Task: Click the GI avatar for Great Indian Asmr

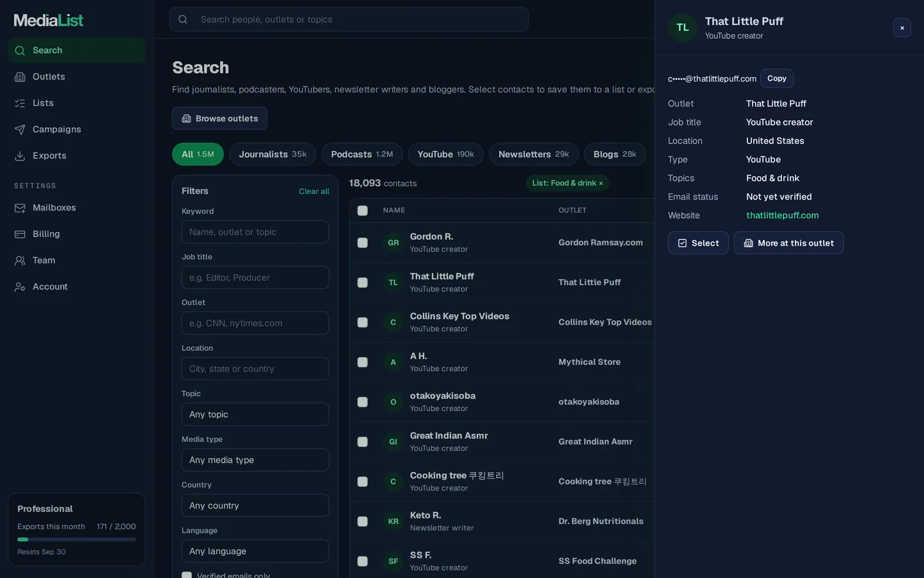Action: pos(393,442)
